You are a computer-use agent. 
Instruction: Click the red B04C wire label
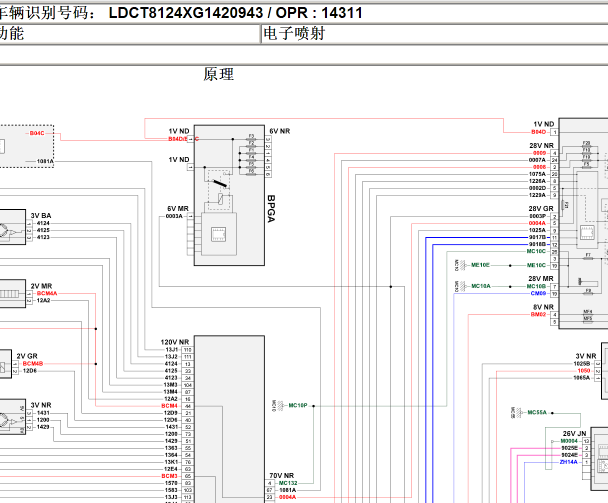(37, 133)
